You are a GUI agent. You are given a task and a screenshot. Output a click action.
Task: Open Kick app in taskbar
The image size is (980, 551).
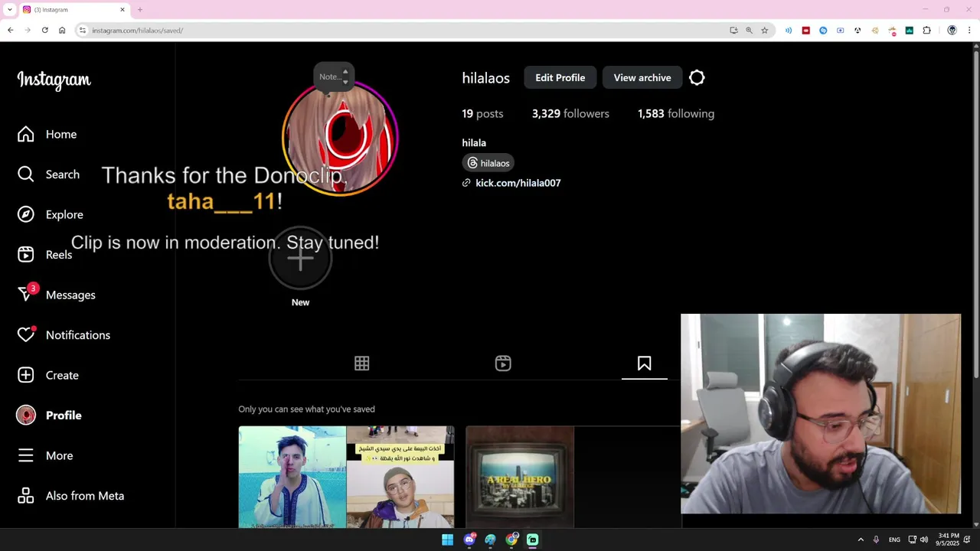click(x=532, y=540)
